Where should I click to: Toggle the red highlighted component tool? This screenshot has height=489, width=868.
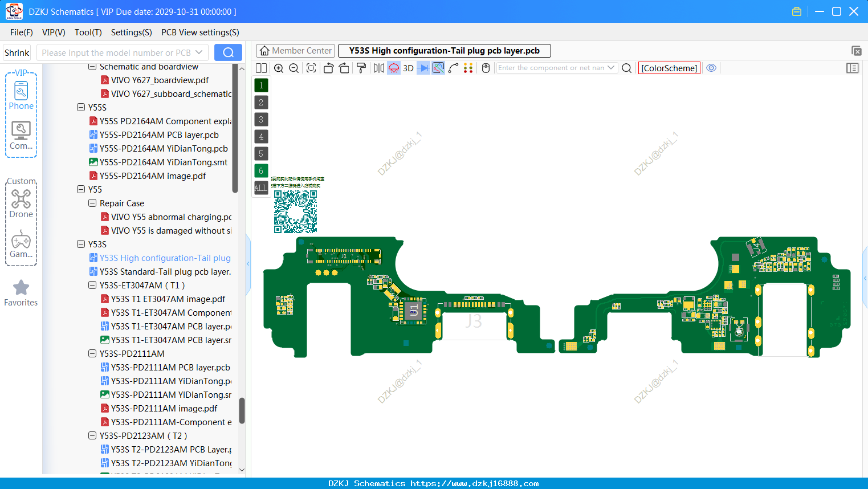394,68
